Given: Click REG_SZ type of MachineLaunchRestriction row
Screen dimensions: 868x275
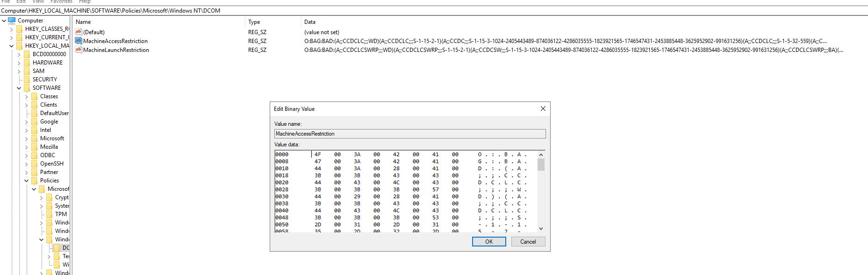Looking at the screenshot, I should click(x=257, y=50).
